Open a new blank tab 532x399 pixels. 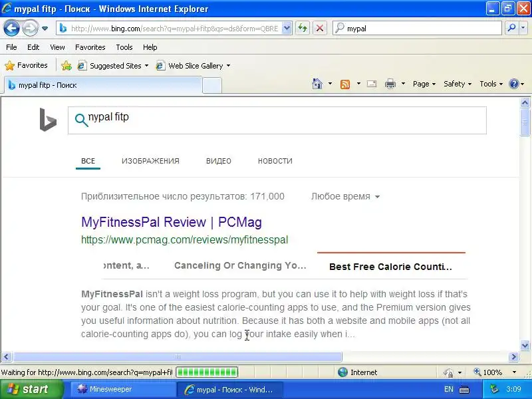click(x=212, y=86)
